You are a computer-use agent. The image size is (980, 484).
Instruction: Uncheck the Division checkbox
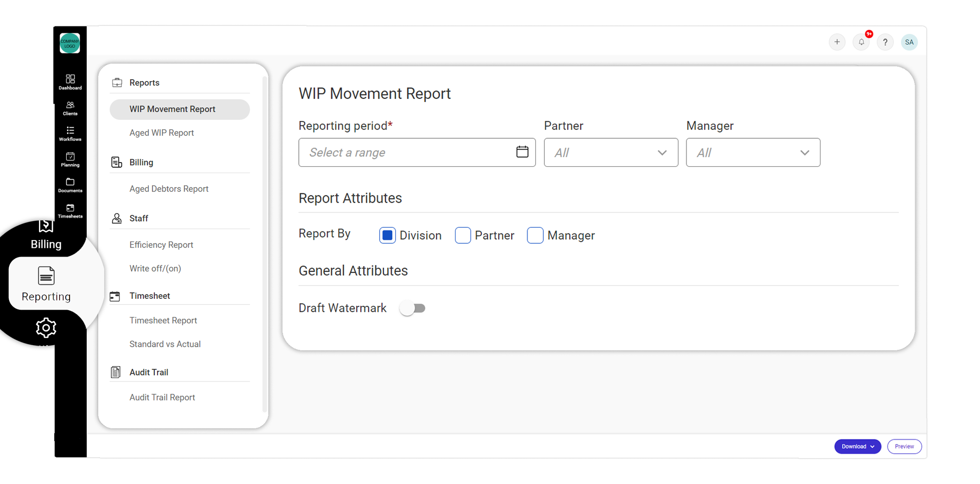[387, 235]
